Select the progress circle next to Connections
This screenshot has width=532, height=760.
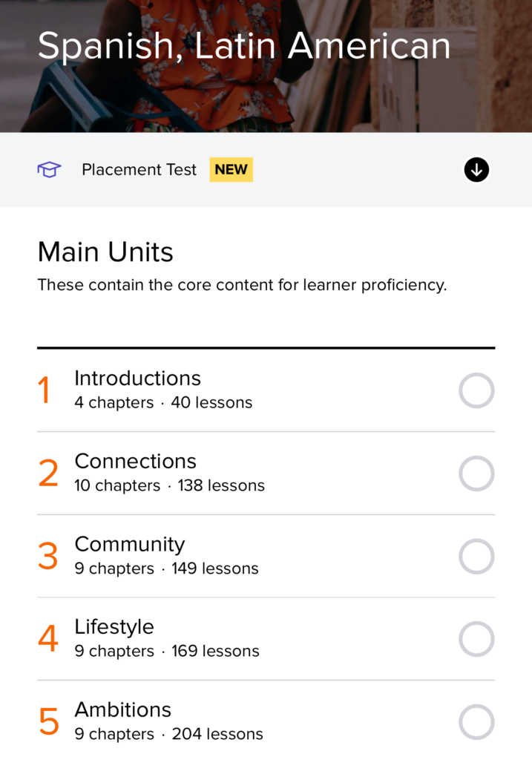coord(476,474)
